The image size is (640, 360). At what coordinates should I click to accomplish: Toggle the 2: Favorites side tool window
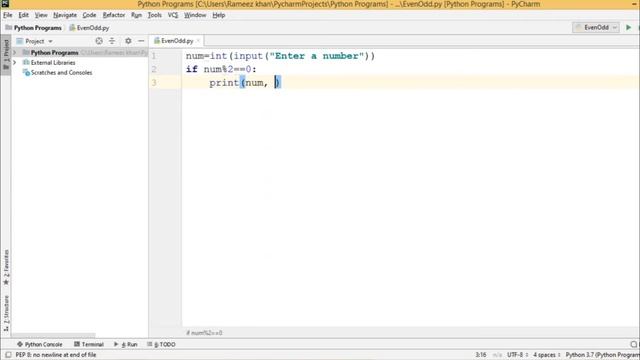pyautogui.click(x=6, y=267)
